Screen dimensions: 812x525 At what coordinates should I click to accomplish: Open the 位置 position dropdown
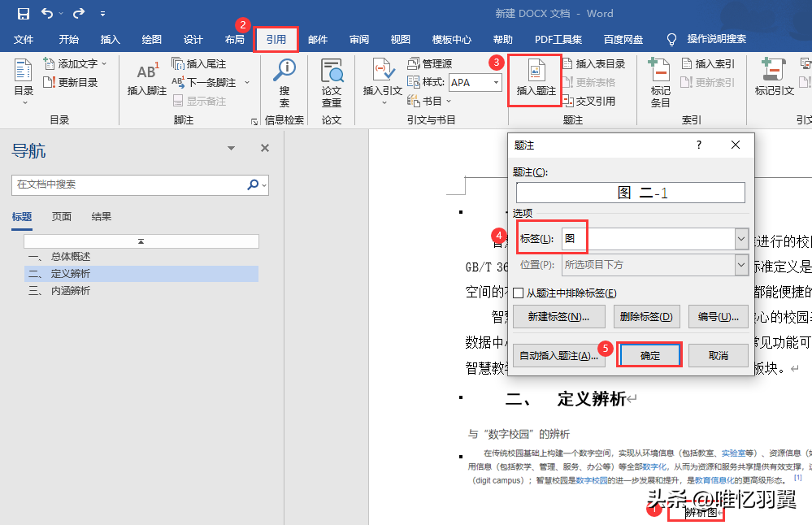741,265
